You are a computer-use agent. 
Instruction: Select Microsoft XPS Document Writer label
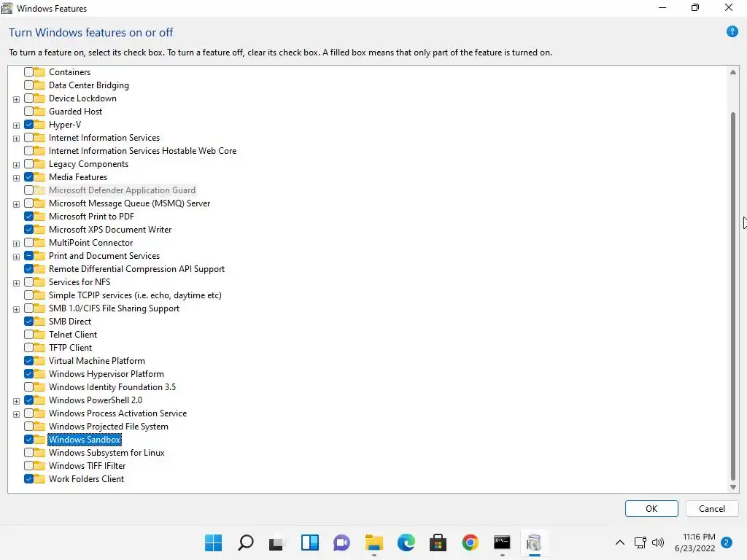[x=110, y=230]
